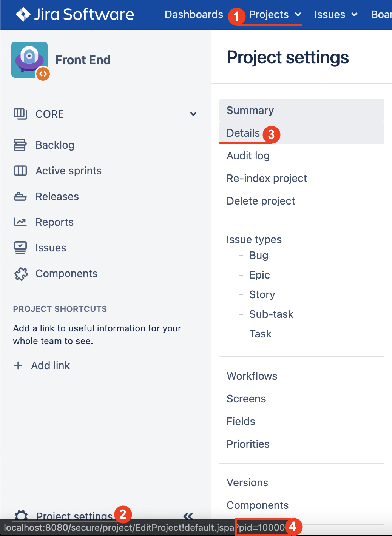The width and height of the screenshot is (392, 536).
Task: Go to Dashboards in top navigation
Action: (x=194, y=15)
